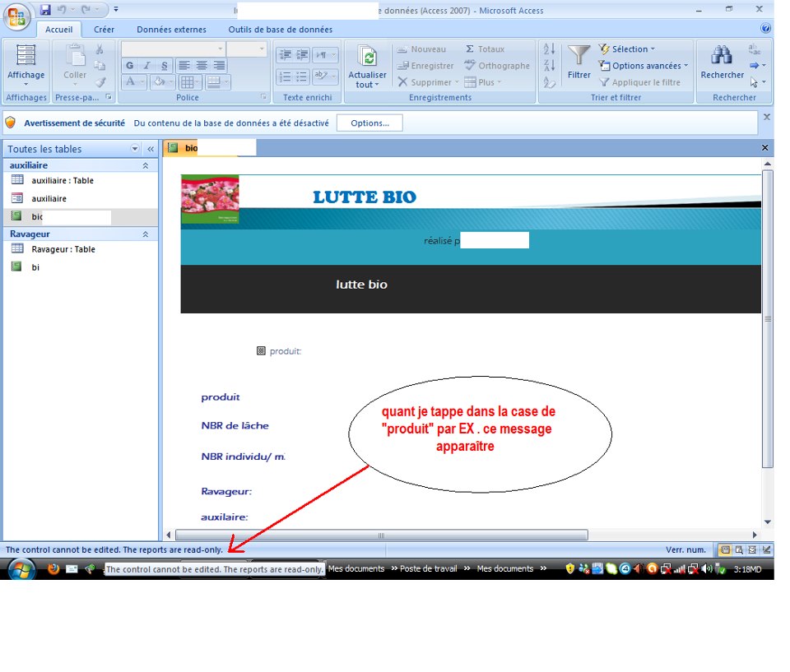
Task: Select the Format Painter brush icon
Action: pos(100,82)
